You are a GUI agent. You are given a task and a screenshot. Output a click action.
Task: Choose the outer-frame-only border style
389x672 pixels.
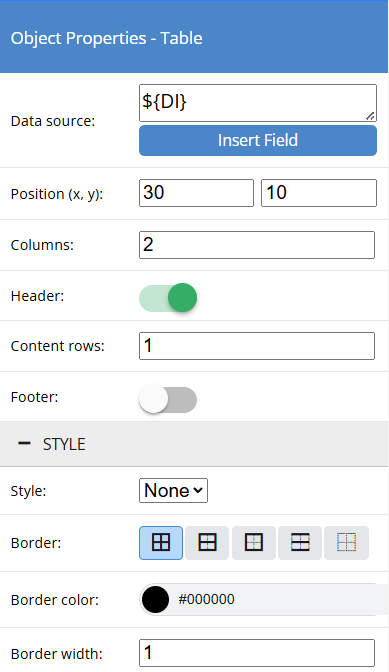pos(254,543)
